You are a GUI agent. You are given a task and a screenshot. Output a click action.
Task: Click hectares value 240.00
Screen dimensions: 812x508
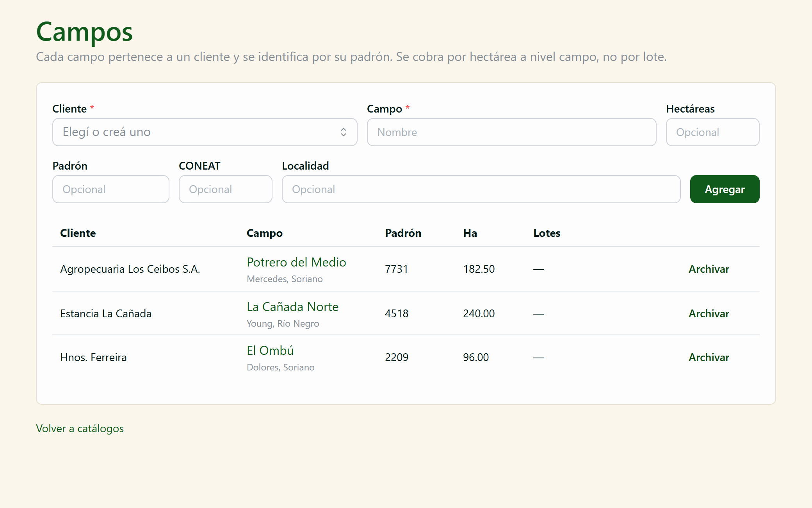coord(479,313)
